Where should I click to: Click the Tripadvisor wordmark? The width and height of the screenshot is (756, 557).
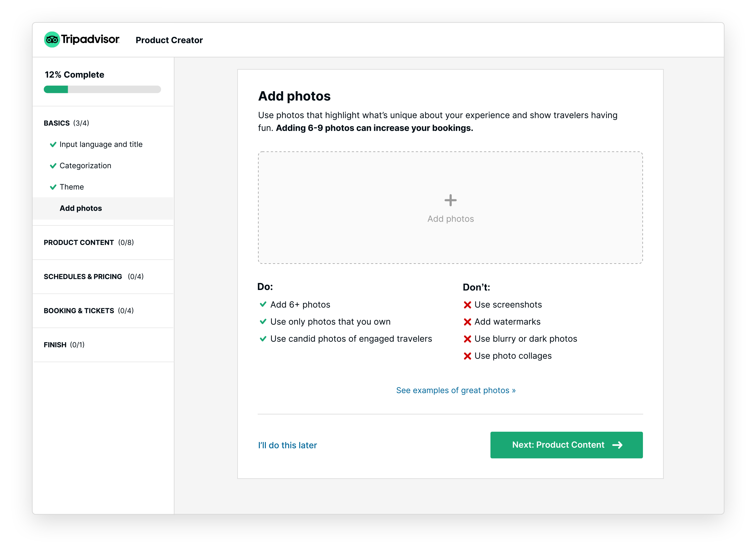(90, 39)
